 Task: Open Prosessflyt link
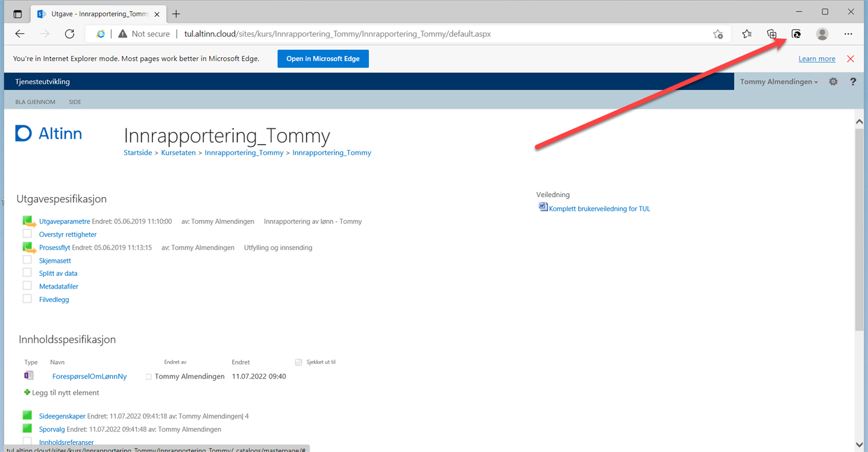[55, 247]
